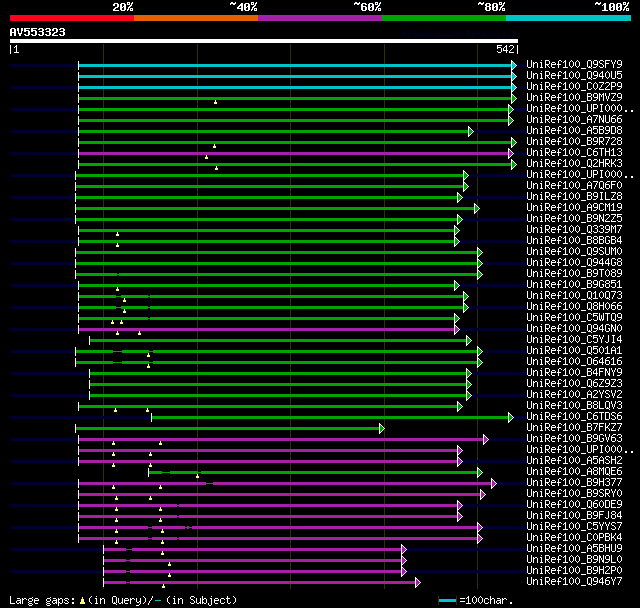Click the UniRef100_B4FNY9 label
Viewport: 640px width, 608px height.
point(574,373)
